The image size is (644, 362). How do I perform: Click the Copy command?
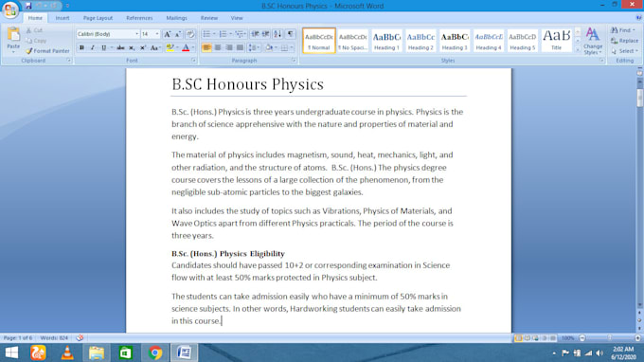pos(36,41)
